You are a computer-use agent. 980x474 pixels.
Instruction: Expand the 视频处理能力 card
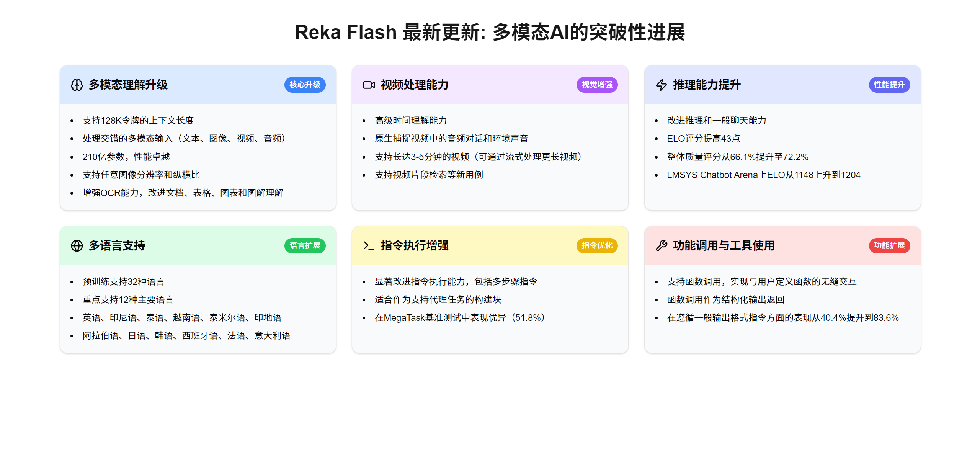(490, 85)
